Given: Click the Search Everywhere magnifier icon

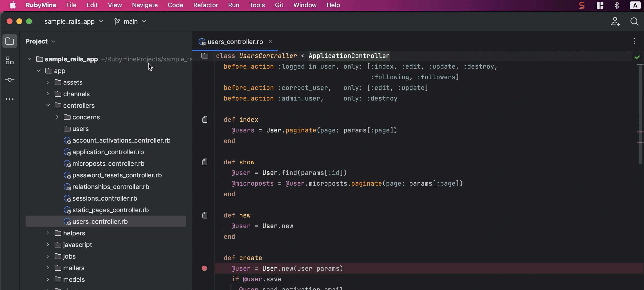Looking at the screenshot, I should 634,22.
